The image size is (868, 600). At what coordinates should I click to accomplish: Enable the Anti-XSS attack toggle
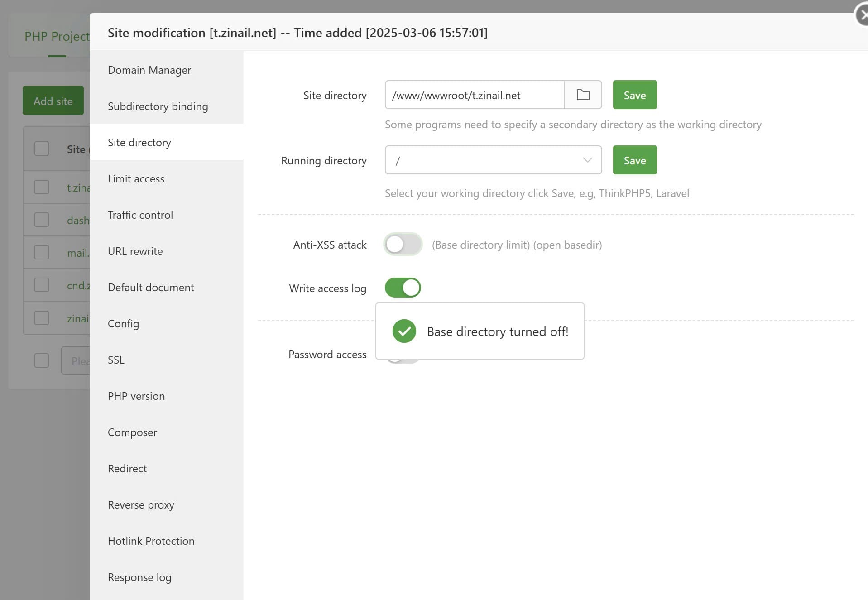pyautogui.click(x=403, y=245)
